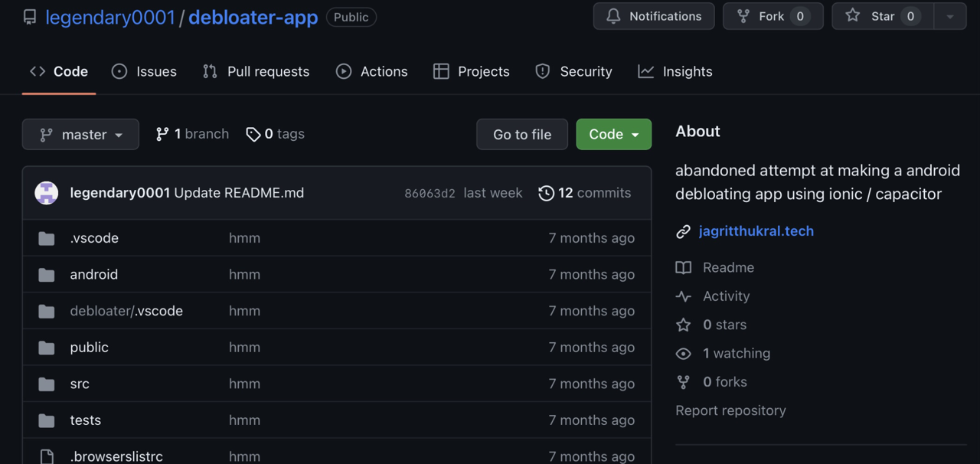Open the debloater/.vscode folder name
This screenshot has width=980, height=464.
(126, 311)
